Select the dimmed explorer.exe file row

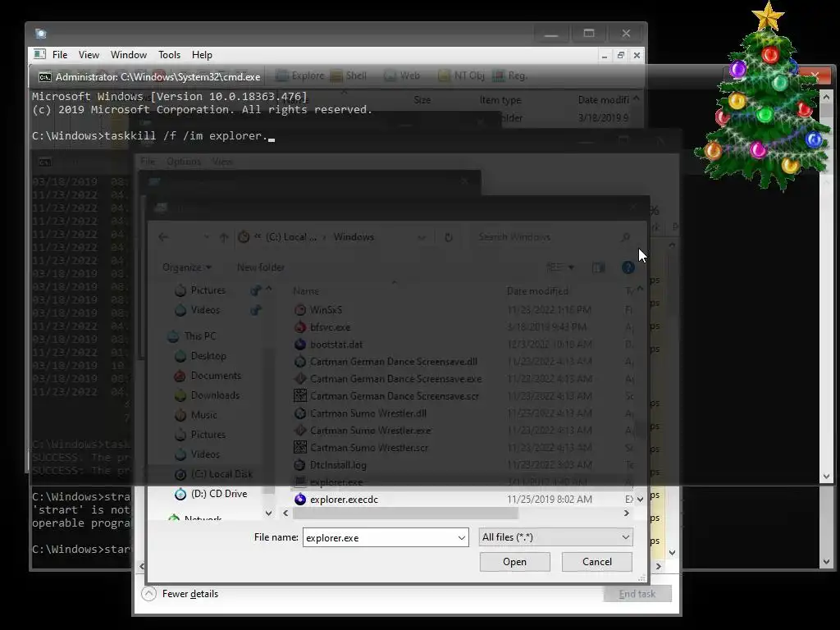(462, 482)
